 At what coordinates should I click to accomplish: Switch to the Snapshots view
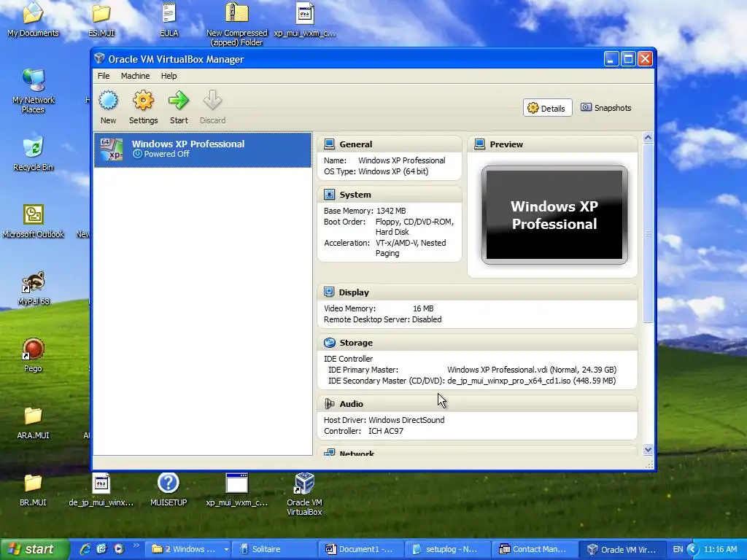click(606, 108)
